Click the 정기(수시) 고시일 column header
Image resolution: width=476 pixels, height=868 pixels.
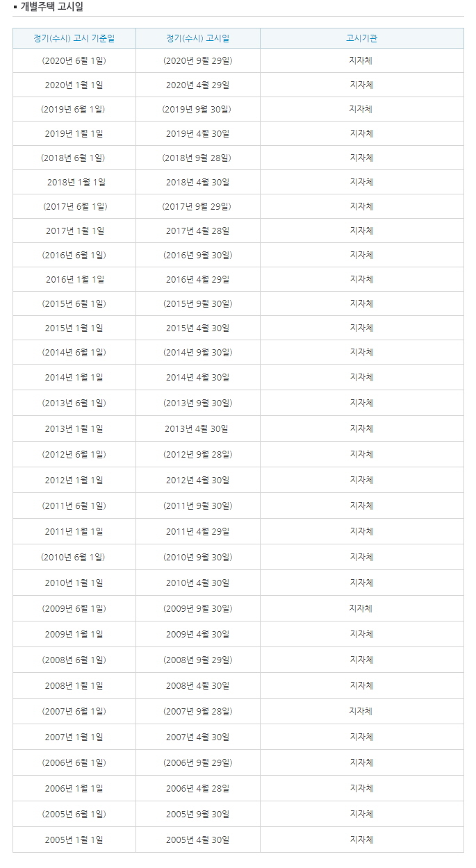[x=198, y=38]
